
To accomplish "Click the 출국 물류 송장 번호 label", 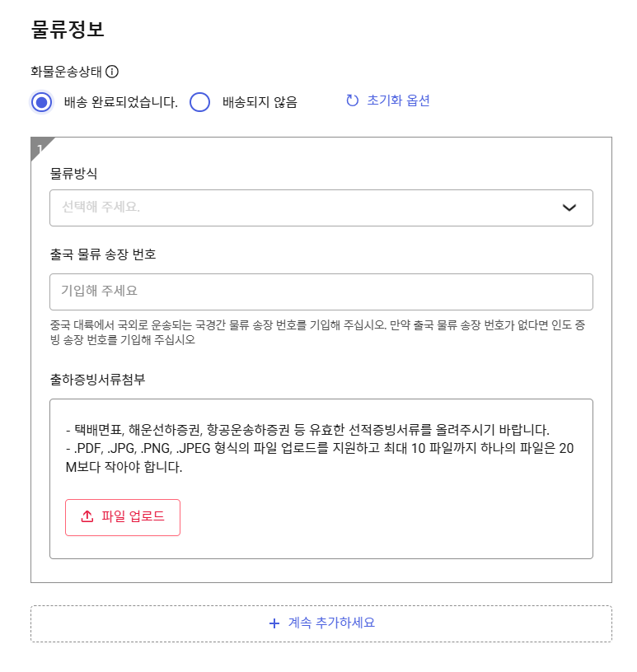I will click(x=103, y=254).
